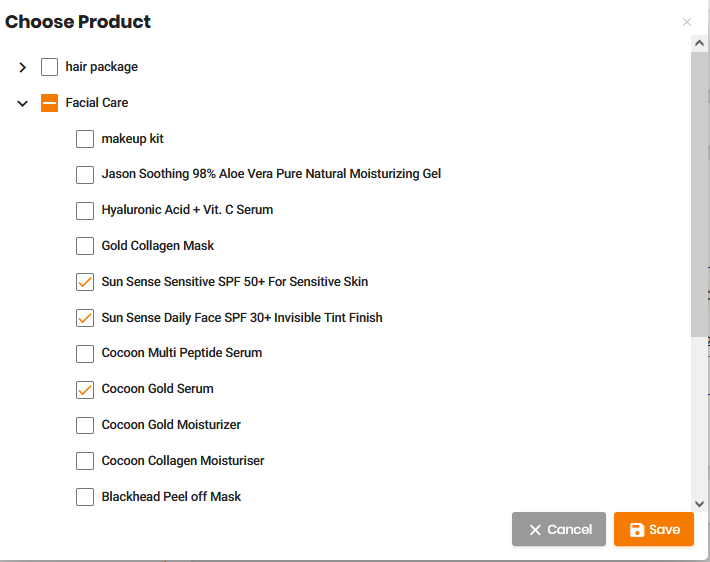Click the scrollbar up arrow

[700, 43]
